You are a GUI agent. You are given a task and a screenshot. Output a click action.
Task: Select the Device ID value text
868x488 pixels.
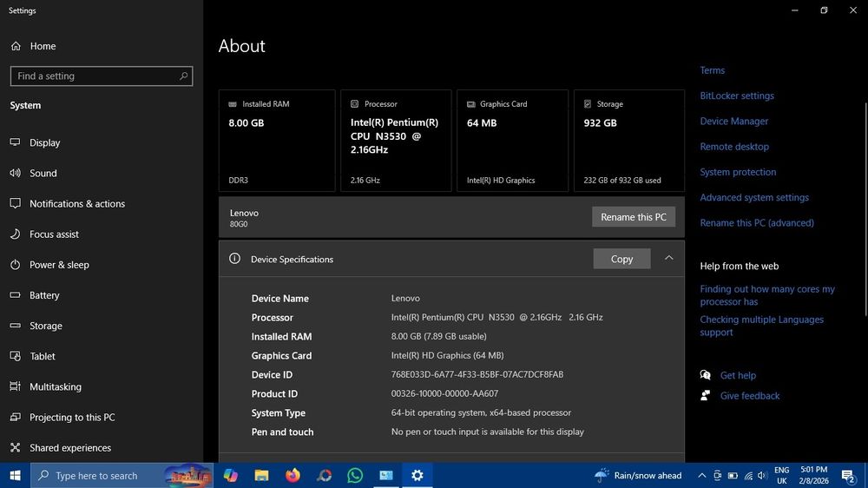click(x=477, y=374)
